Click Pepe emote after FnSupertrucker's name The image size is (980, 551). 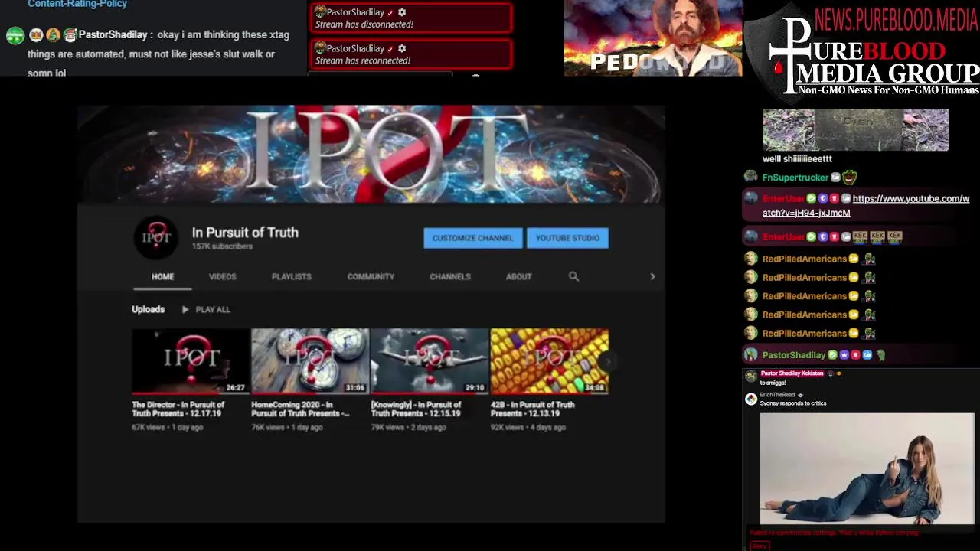click(x=849, y=177)
